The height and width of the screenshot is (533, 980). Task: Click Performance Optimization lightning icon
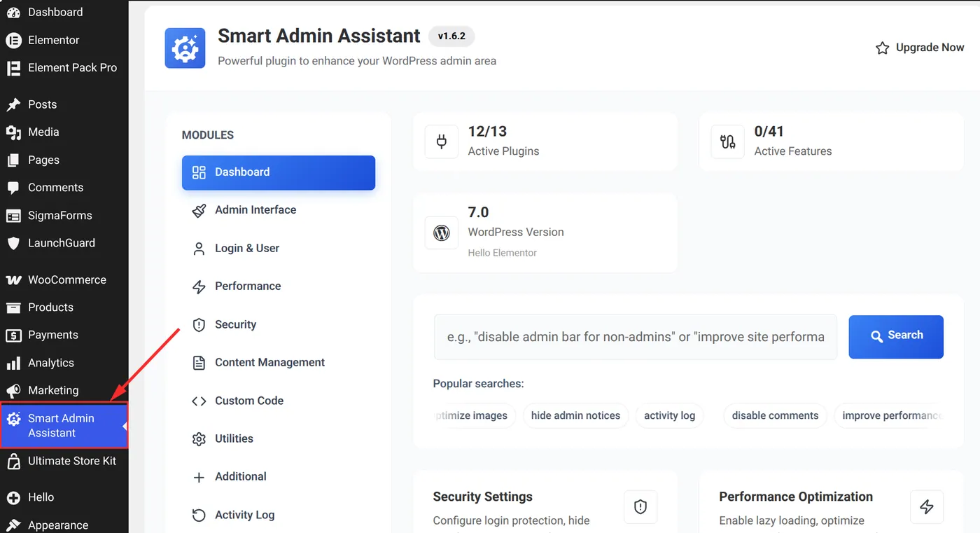pos(927,507)
